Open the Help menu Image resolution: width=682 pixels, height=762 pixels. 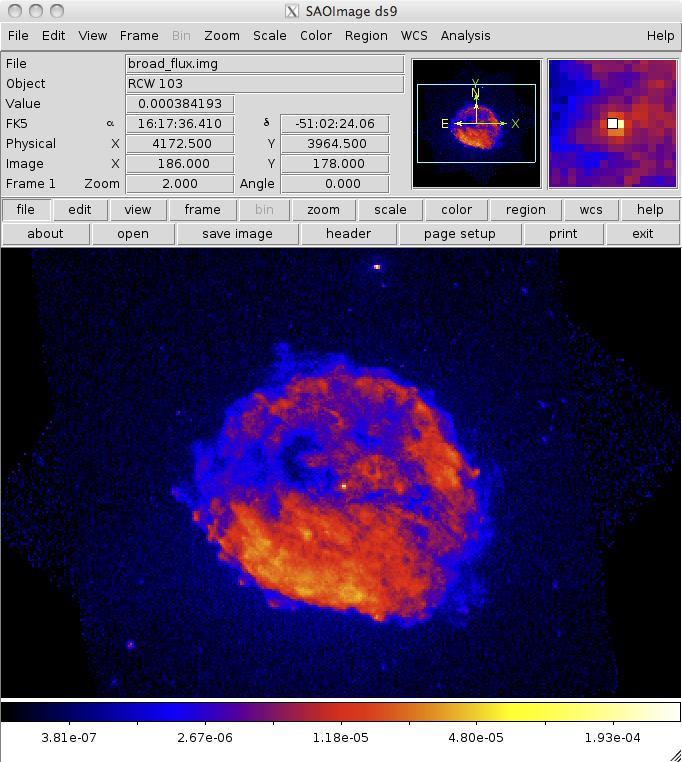660,35
